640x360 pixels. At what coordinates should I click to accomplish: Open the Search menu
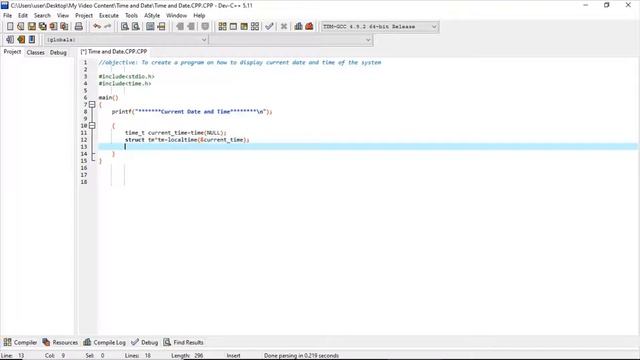[42, 16]
